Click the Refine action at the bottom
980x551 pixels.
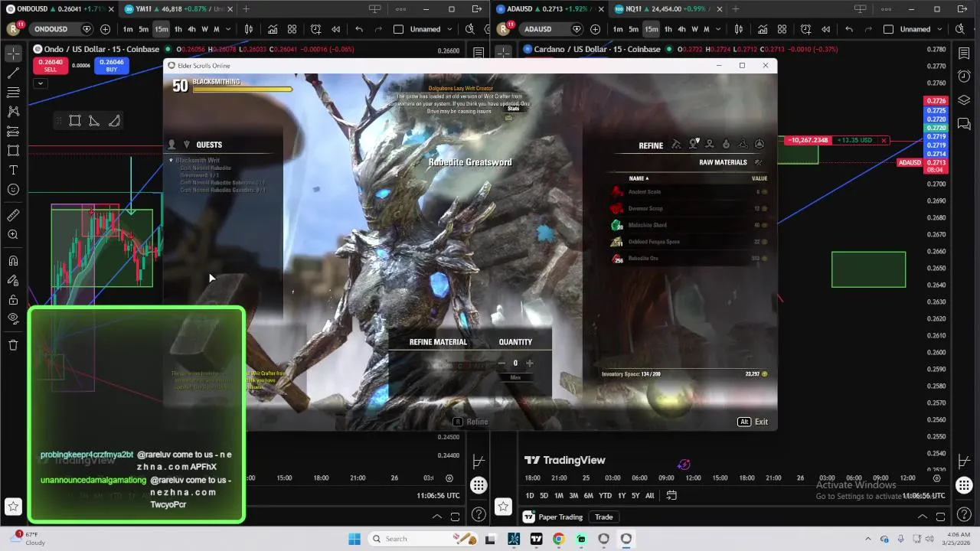coord(470,422)
